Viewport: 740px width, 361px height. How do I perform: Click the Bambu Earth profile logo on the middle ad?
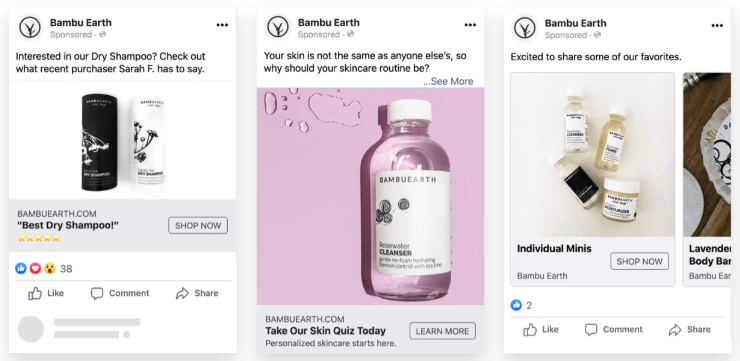(278, 27)
